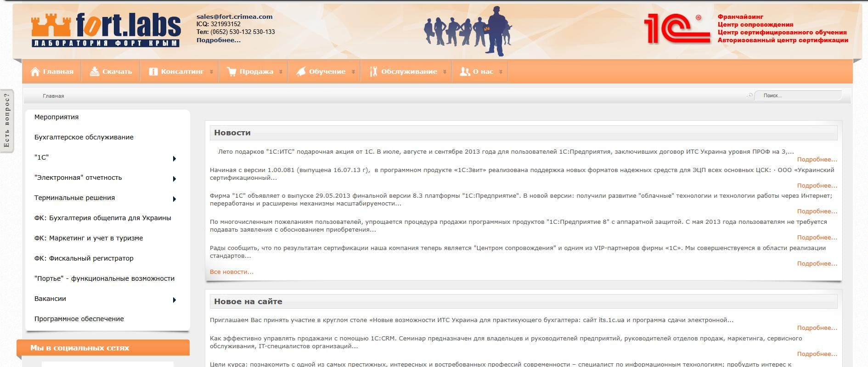Click the home icon in navigation bar
Viewport: 868px width, 367px height.
(x=35, y=72)
